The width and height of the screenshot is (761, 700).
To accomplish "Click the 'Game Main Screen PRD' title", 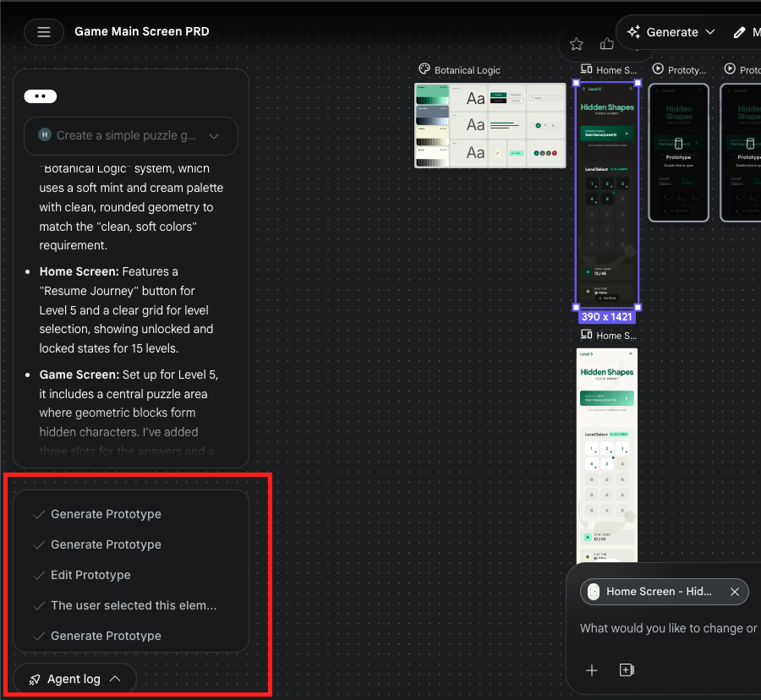I will click(141, 32).
